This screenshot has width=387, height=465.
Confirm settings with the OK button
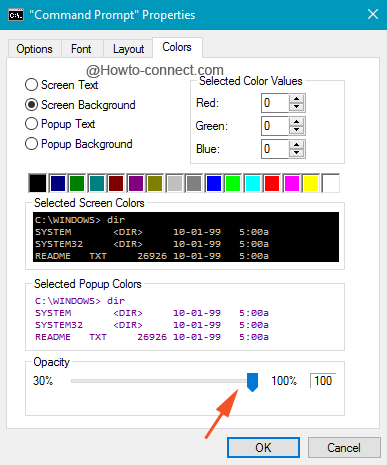coord(263,448)
